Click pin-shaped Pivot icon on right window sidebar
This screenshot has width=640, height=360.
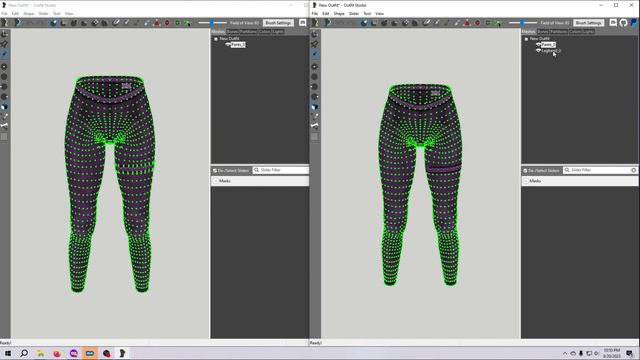(314, 44)
